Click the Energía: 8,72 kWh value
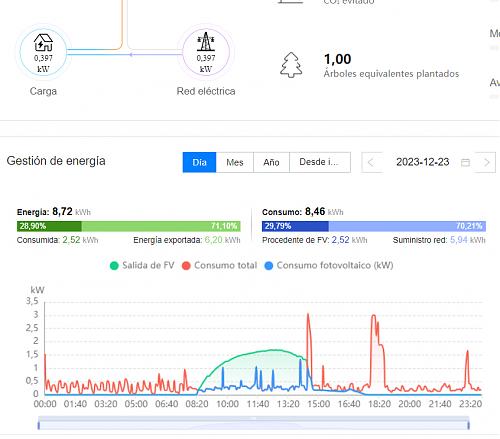 [54, 212]
